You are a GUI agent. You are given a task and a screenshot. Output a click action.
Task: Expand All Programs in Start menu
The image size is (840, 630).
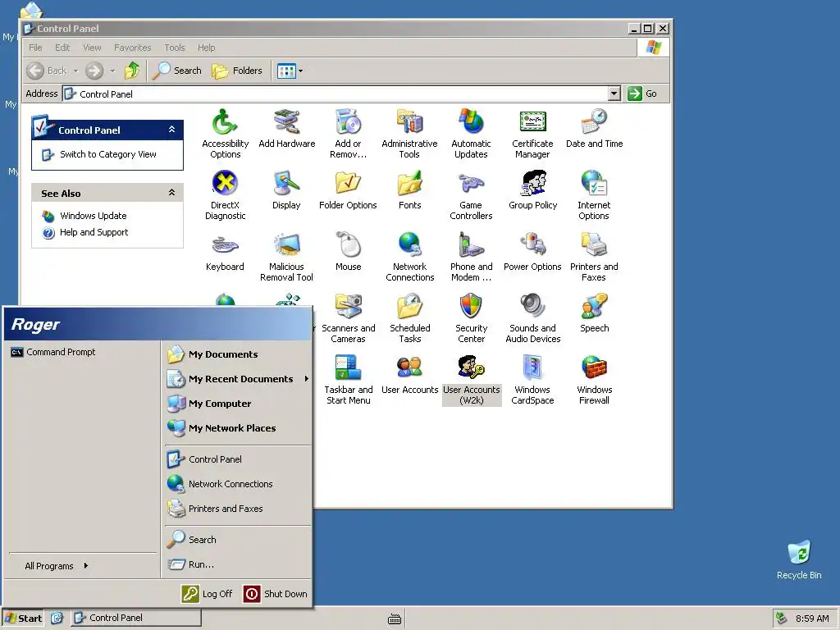[57, 566]
